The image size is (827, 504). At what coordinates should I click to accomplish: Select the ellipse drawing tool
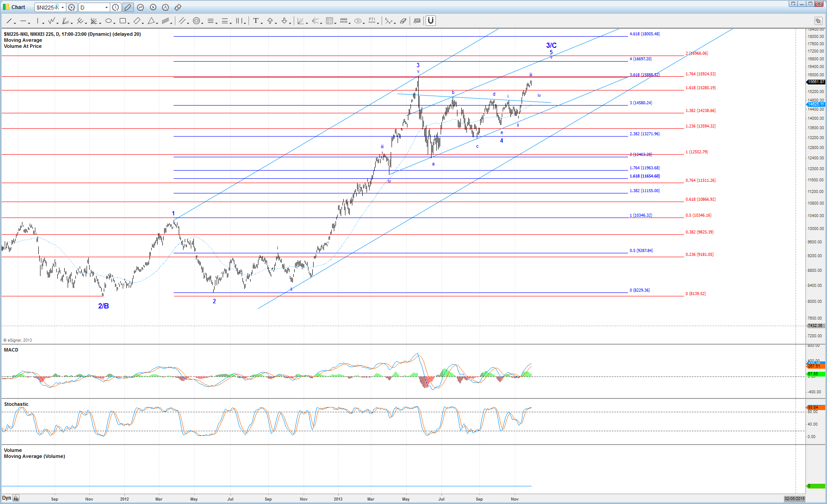click(x=109, y=21)
